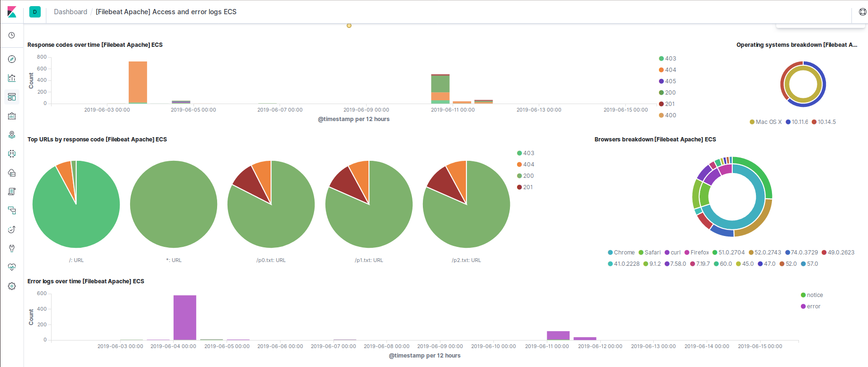Screen dimensions: 868x367
Task: Open Maps icon in sidebar
Action: [x=12, y=135]
